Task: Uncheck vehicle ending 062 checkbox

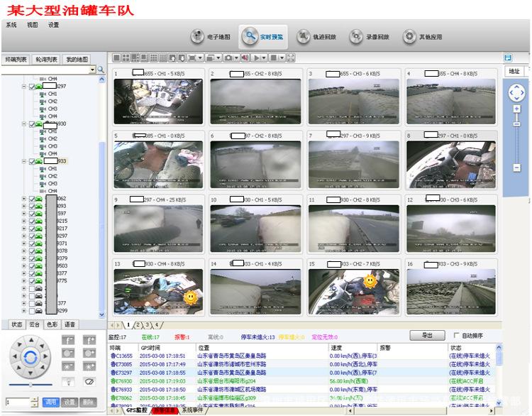Action: click(32, 199)
